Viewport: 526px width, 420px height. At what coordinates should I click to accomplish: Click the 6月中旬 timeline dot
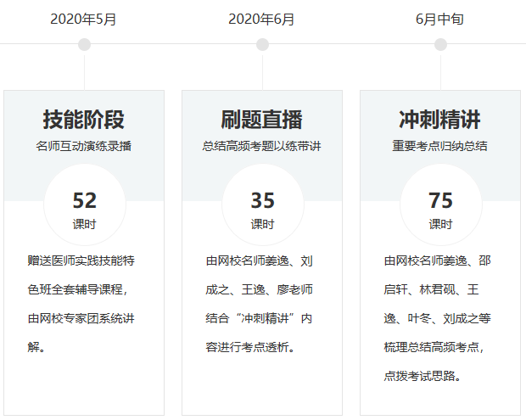[x=440, y=44]
